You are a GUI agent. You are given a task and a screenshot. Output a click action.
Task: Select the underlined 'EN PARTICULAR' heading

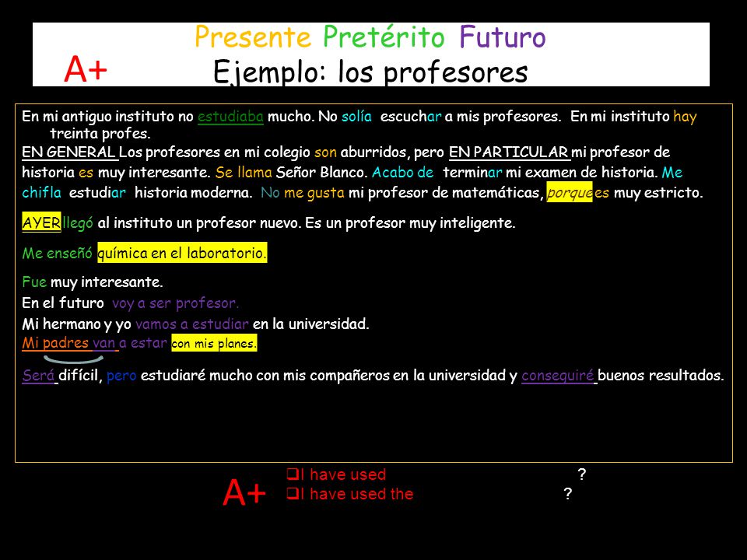[508, 152]
